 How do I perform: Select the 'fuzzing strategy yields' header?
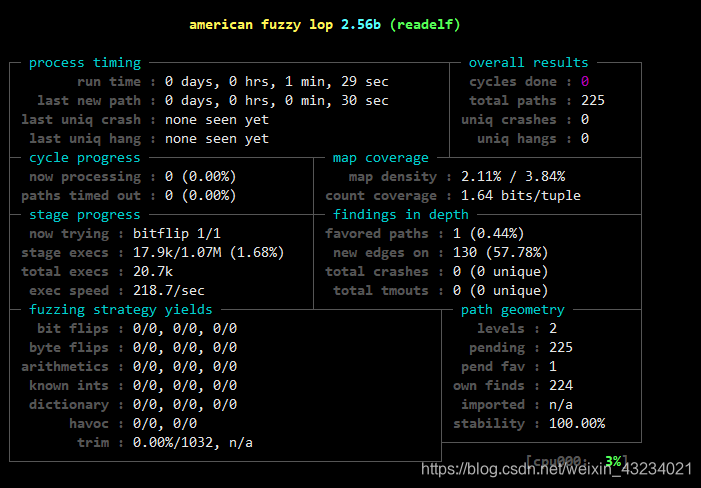121,310
